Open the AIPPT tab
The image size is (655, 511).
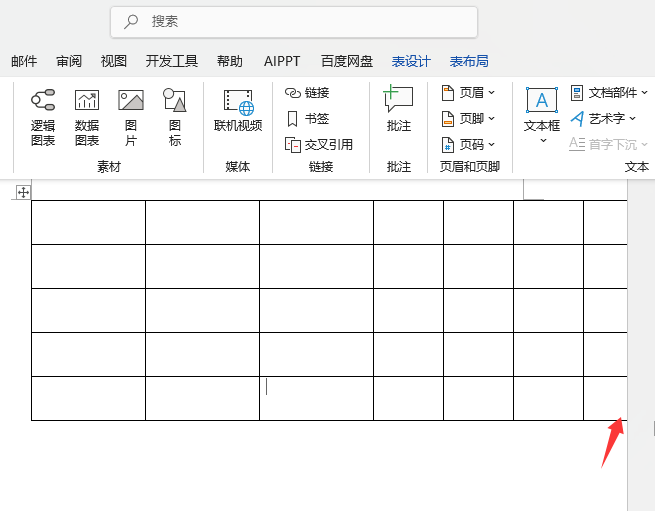(282, 61)
